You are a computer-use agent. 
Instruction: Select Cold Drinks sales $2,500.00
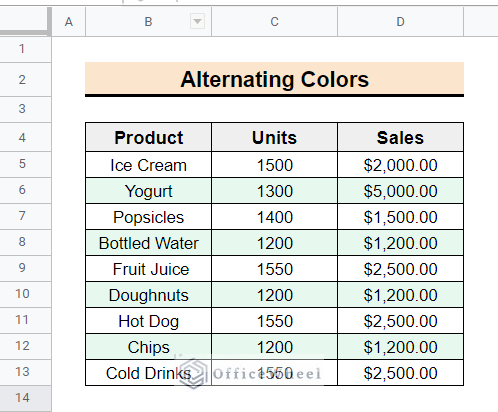point(400,373)
